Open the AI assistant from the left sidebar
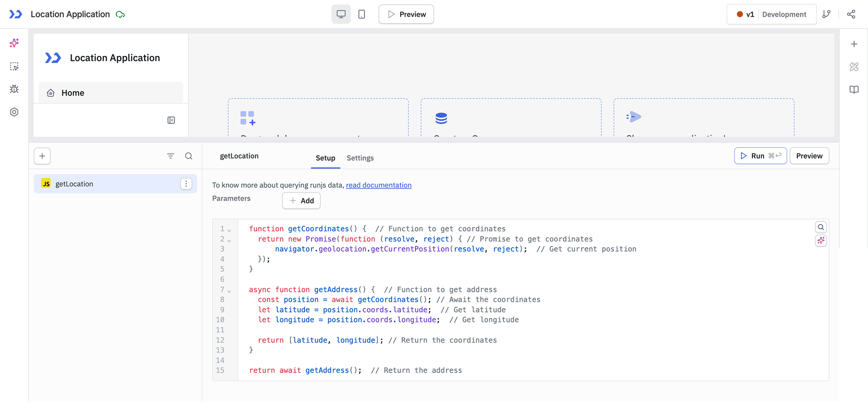 (14, 43)
